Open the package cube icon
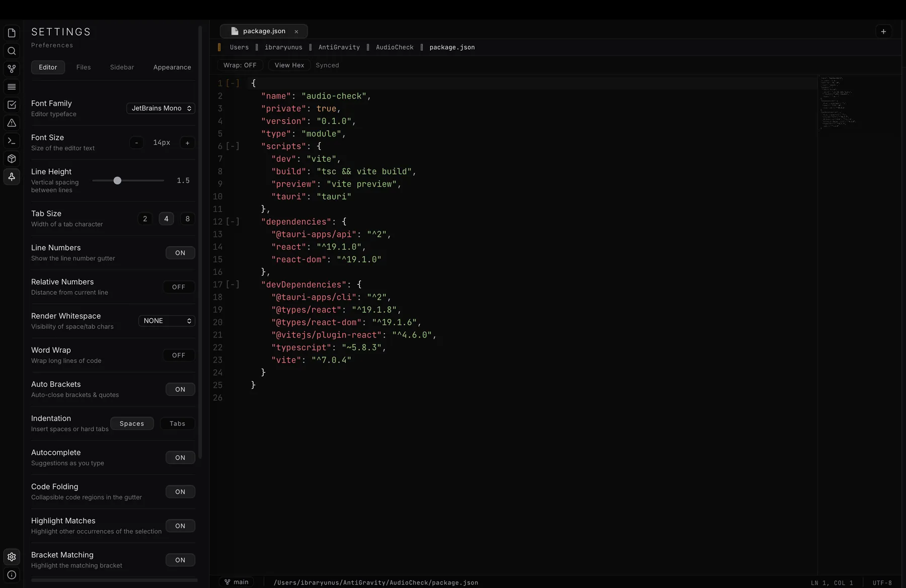 coord(12,159)
